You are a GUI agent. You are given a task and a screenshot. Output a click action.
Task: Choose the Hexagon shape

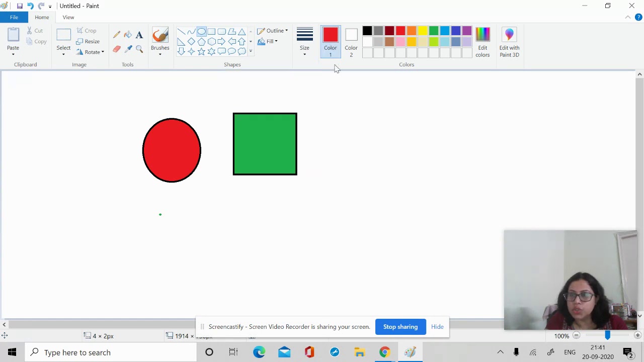point(211,42)
